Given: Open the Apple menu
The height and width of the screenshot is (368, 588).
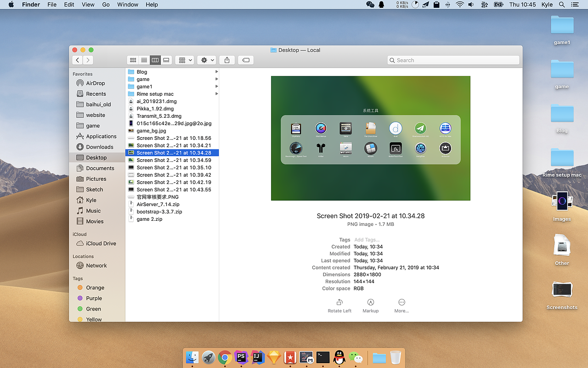Looking at the screenshot, I should coord(11,5).
